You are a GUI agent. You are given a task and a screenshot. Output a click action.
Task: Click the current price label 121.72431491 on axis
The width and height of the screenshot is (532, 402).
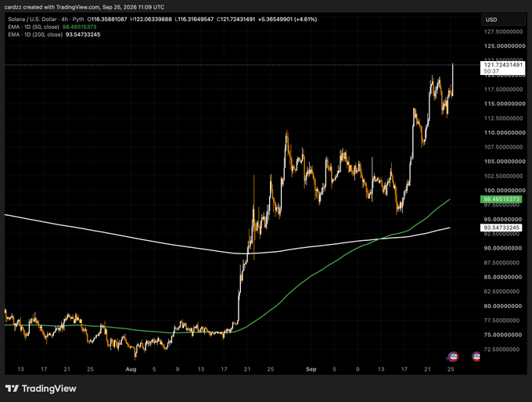point(503,65)
